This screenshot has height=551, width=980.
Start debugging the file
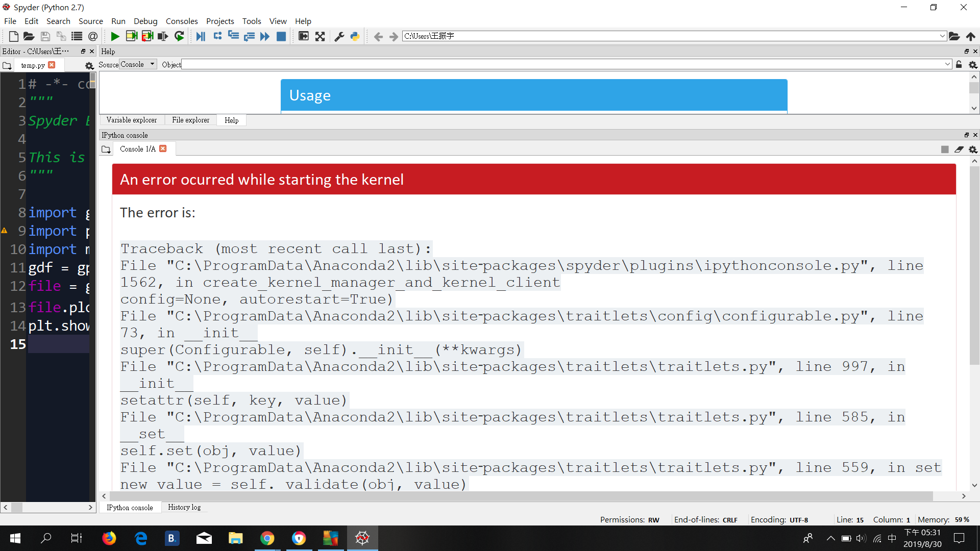(201, 36)
